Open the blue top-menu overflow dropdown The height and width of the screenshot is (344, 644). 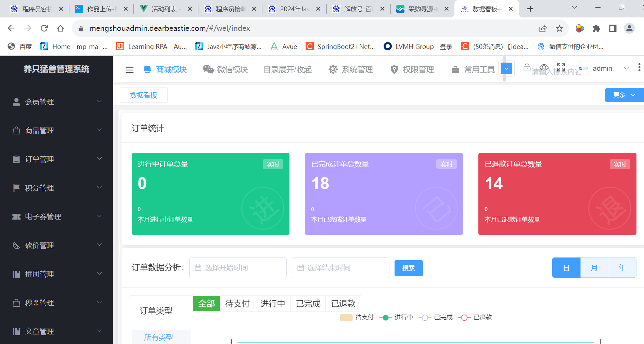pos(506,69)
